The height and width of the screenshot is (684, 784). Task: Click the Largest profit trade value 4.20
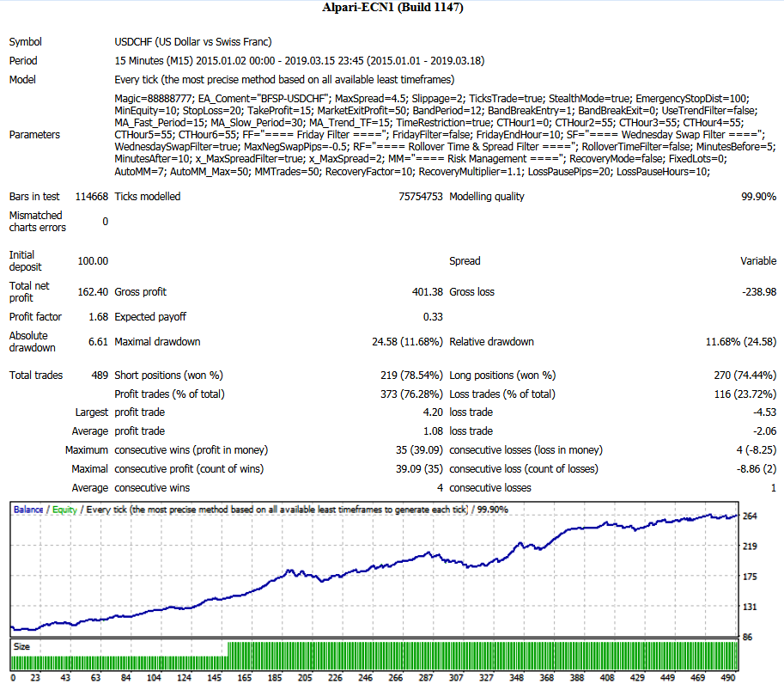433,412
